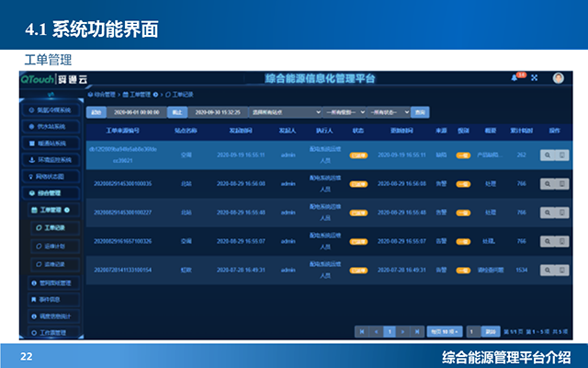Go to the first page of results

[362, 331]
